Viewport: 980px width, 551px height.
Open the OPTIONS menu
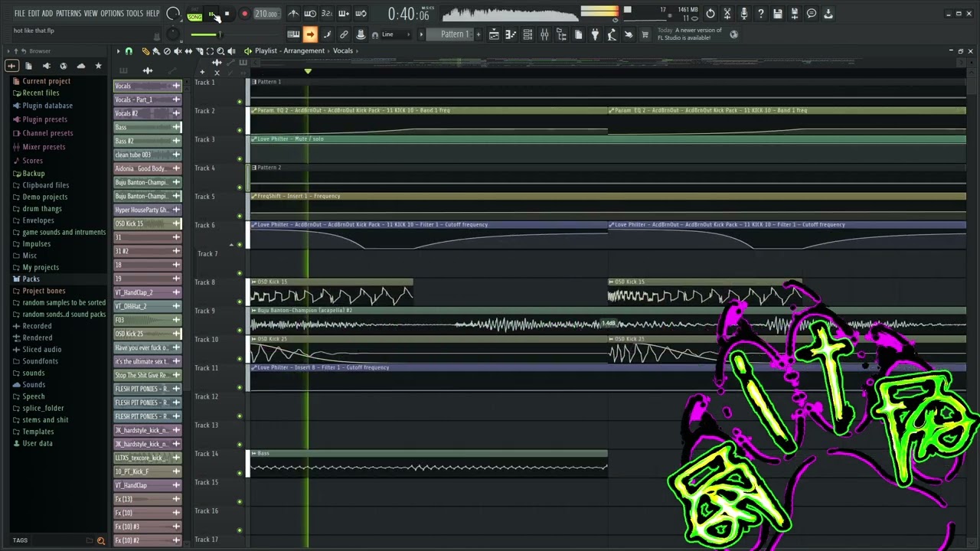click(112, 14)
